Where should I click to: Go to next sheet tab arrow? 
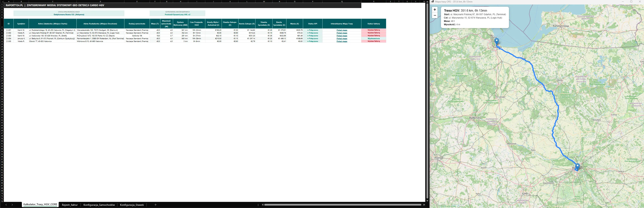tap(12, 205)
